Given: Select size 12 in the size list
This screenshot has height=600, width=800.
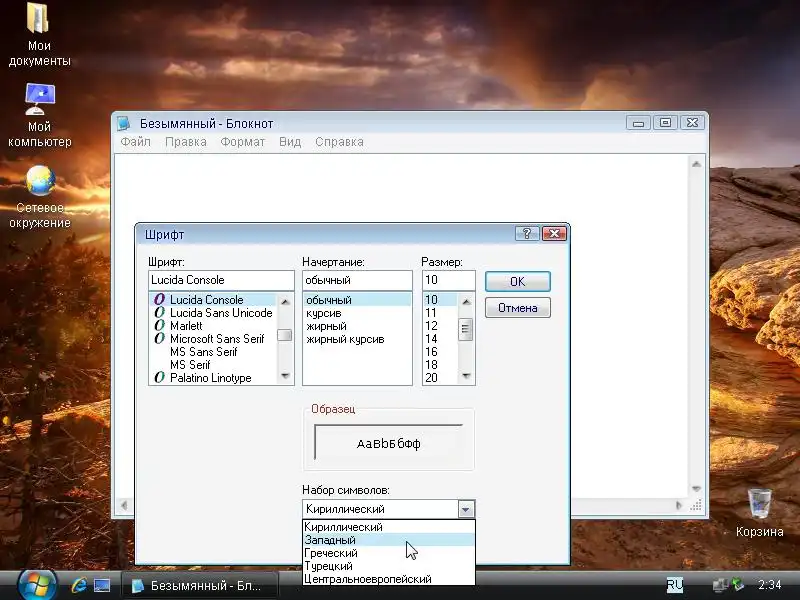Looking at the screenshot, I should click(441, 326).
